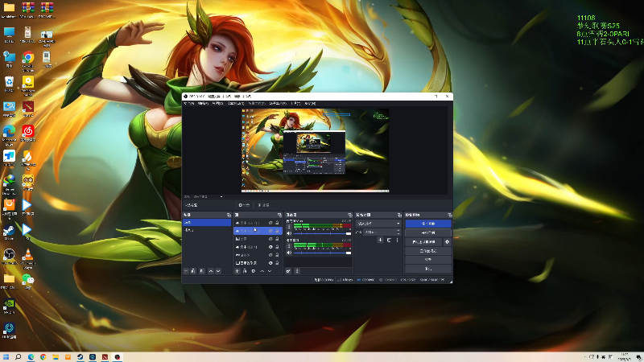Increase transition duration with up arrow

pyautogui.click(x=398, y=231)
